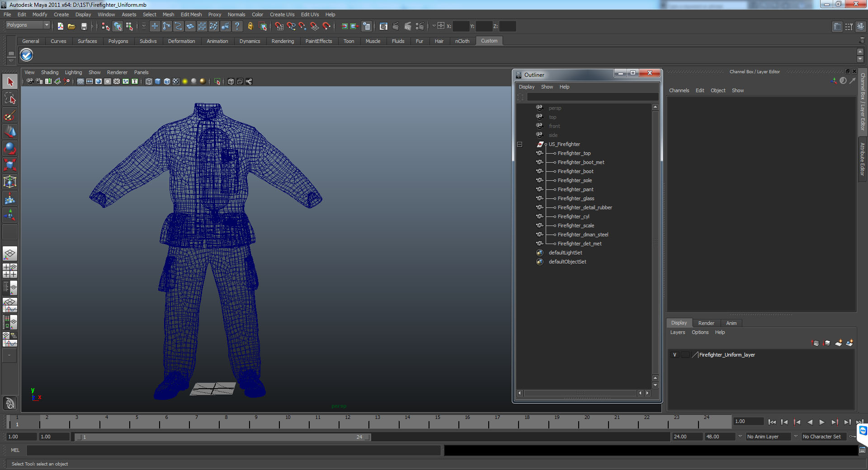Open the Render layer tab
The width and height of the screenshot is (868, 470).
706,323
